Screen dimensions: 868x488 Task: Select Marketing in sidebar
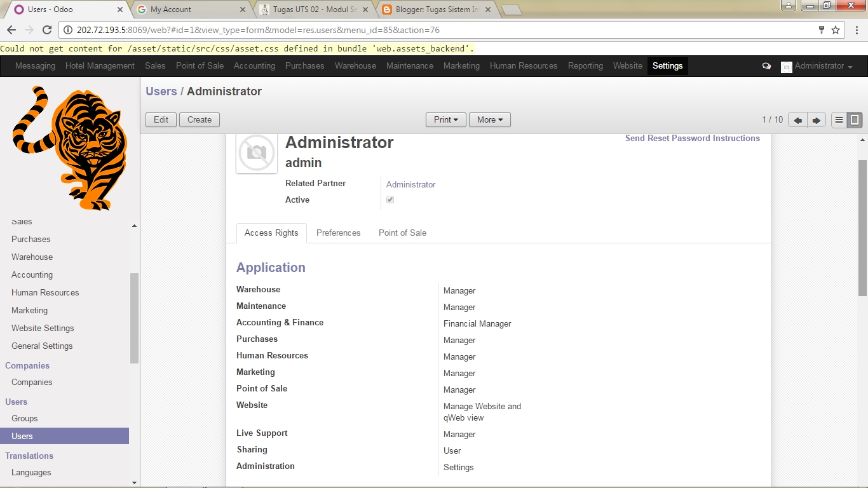pyautogui.click(x=29, y=311)
